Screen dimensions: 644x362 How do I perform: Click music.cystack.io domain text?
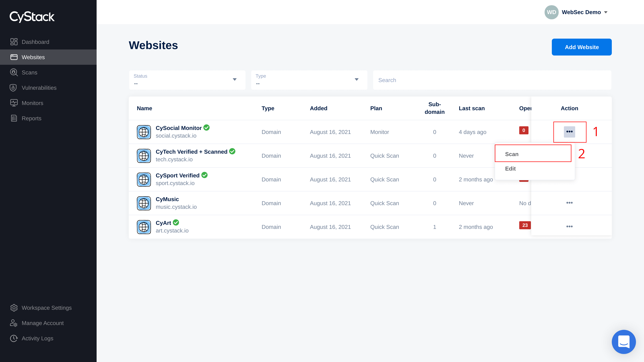click(176, 207)
